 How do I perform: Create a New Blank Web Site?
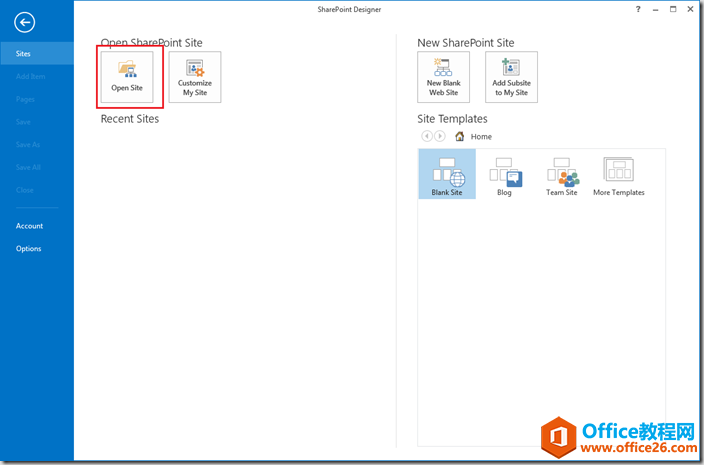(x=444, y=77)
